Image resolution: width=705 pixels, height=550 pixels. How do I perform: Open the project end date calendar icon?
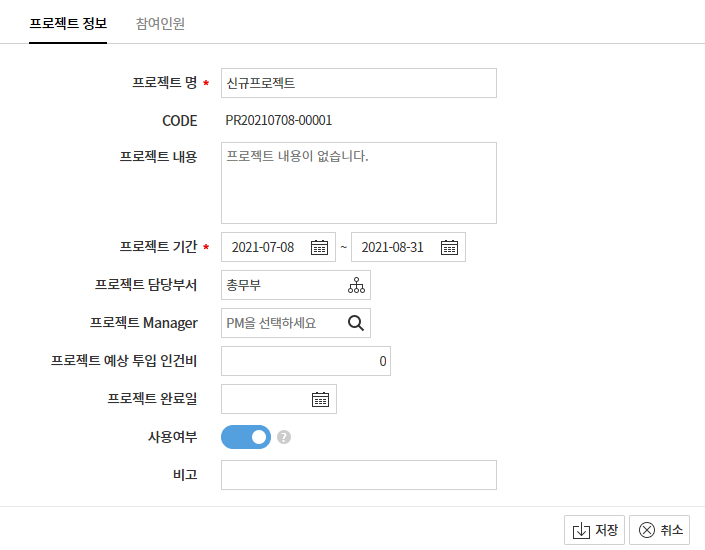(x=449, y=247)
